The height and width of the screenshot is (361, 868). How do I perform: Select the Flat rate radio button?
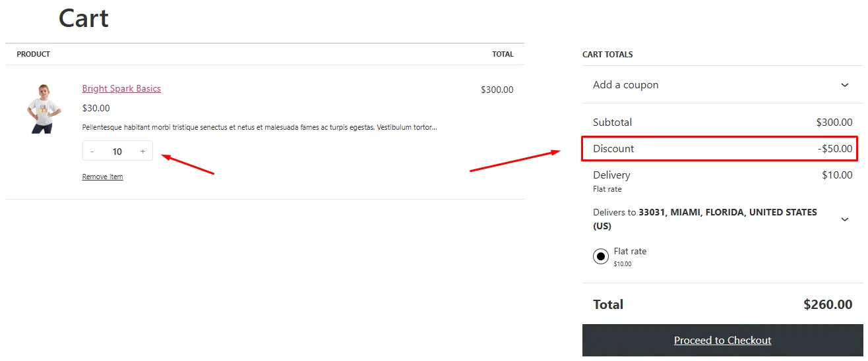click(x=600, y=256)
